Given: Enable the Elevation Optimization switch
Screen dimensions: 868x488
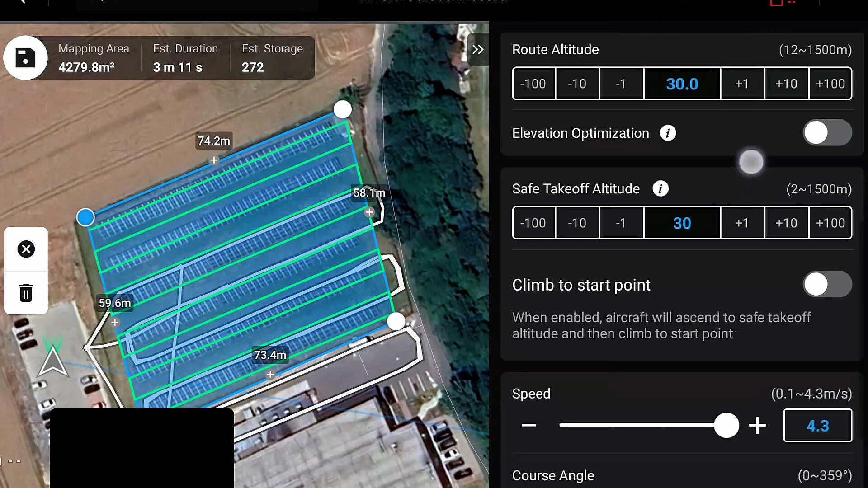Looking at the screenshot, I should click(x=827, y=133).
